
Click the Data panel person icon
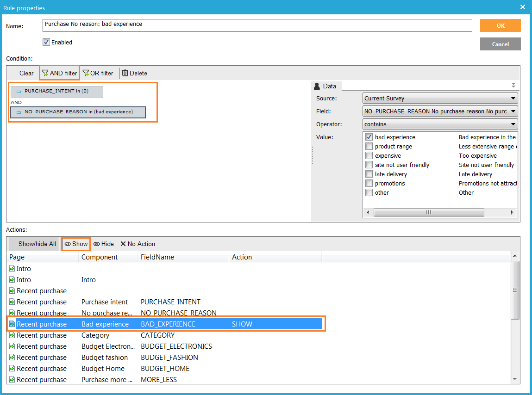pyautogui.click(x=317, y=86)
